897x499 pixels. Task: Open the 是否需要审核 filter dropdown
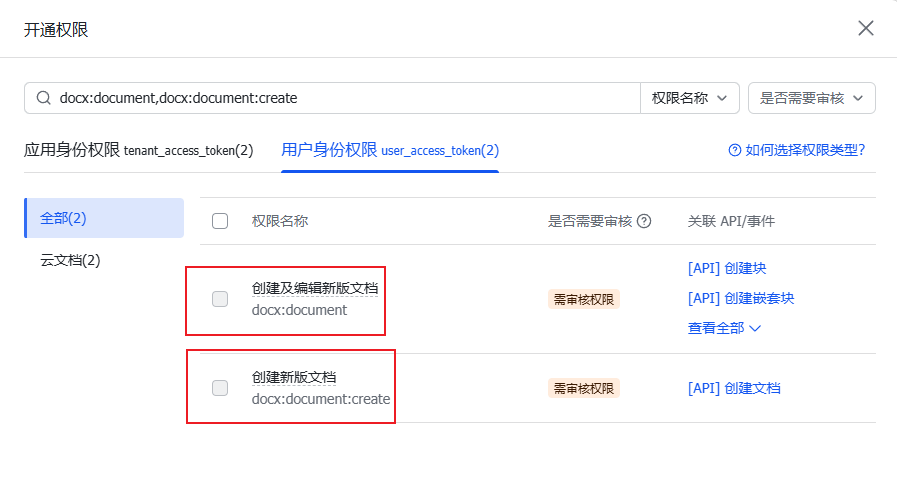[811, 98]
